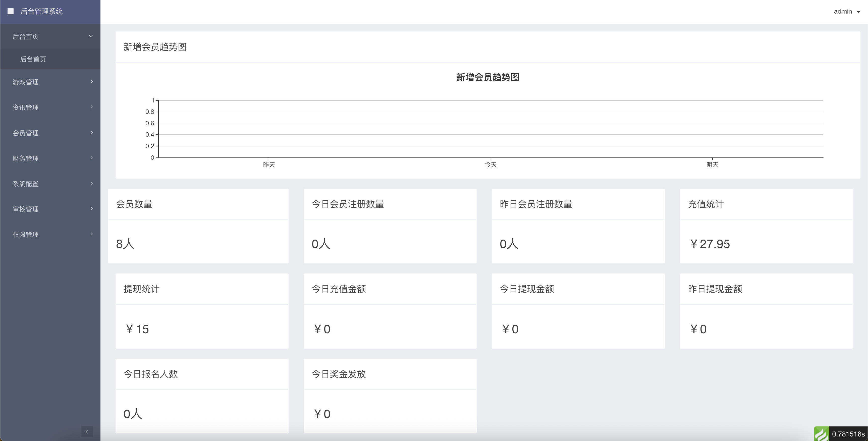Viewport: 868px width, 441px height.
Task: Collapse the sidebar with the arrow button
Action: [87, 431]
